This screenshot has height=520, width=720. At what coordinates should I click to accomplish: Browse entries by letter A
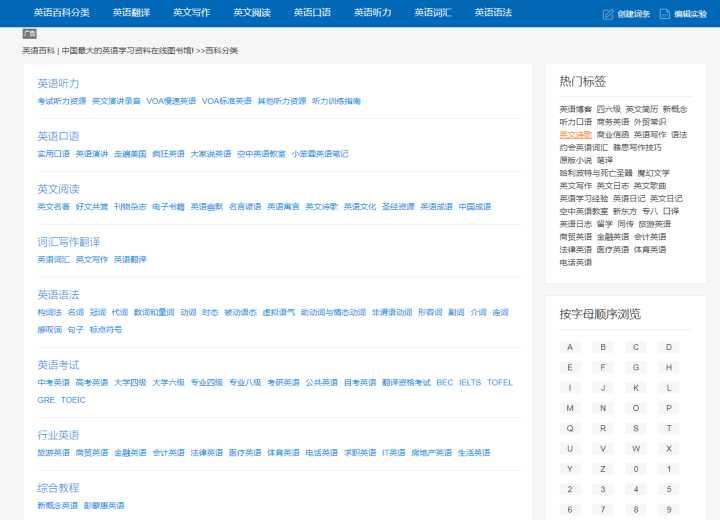pos(570,347)
